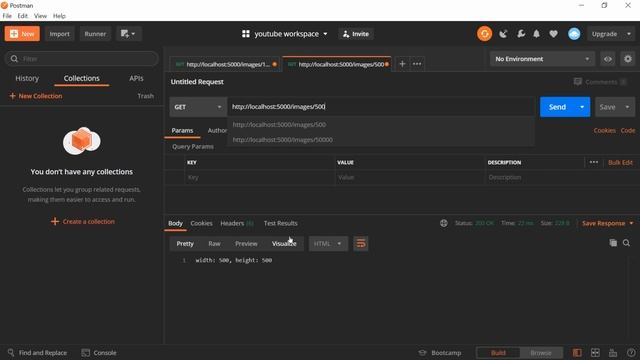Switch to Browse mode
Viewport: 640px width, 360px height.
[x=541, y=353]
